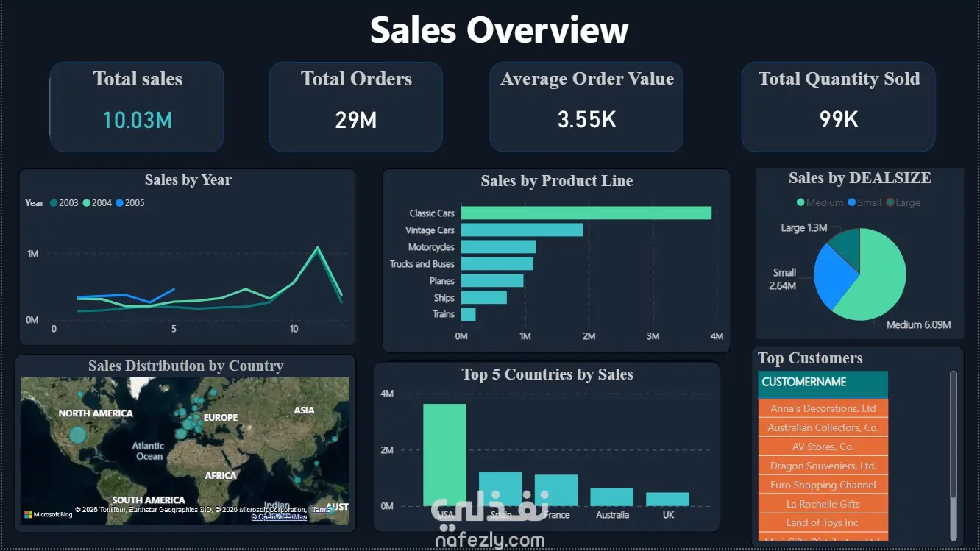This screenshot has height=551, width=980.
Task: Select the Medium legend item in DEALSIZE chart
Action: (x=820, y=202)
